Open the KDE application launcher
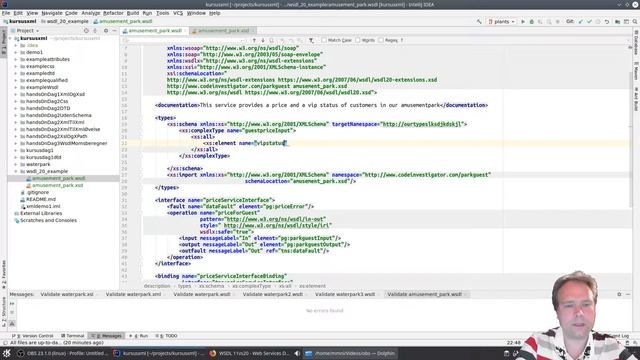The width and height of the screenshot is (640, 360). pyautogui.click(x=6, y=353)
